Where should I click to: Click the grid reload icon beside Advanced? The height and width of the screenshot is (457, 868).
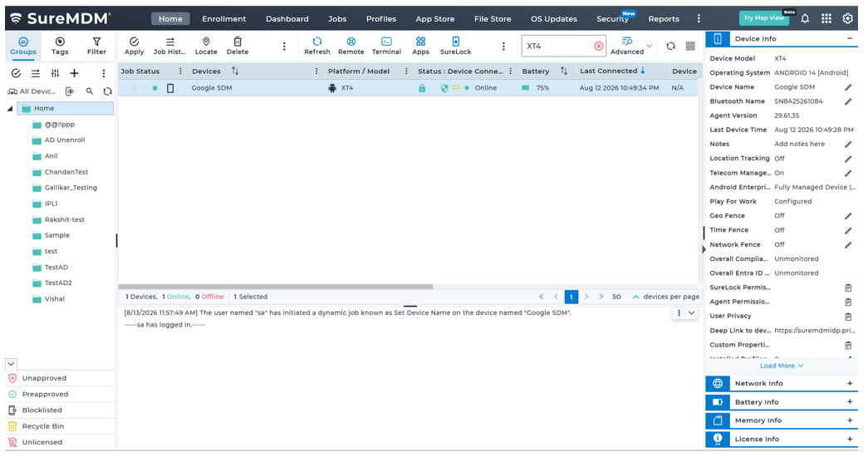point(671,46)
